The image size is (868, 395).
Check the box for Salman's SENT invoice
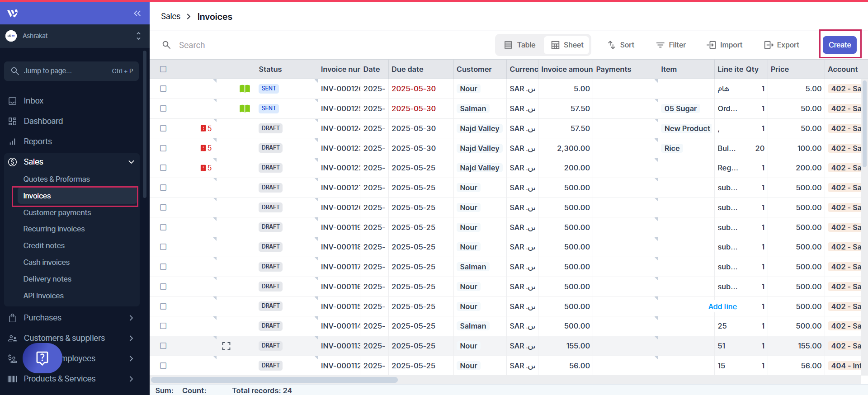click(163, 108)
